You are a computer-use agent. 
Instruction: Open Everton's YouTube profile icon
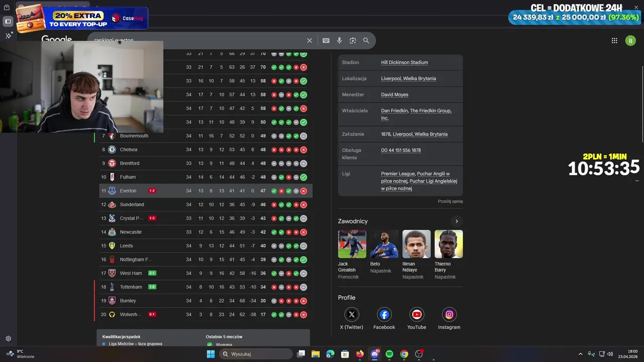coord(417,315)
